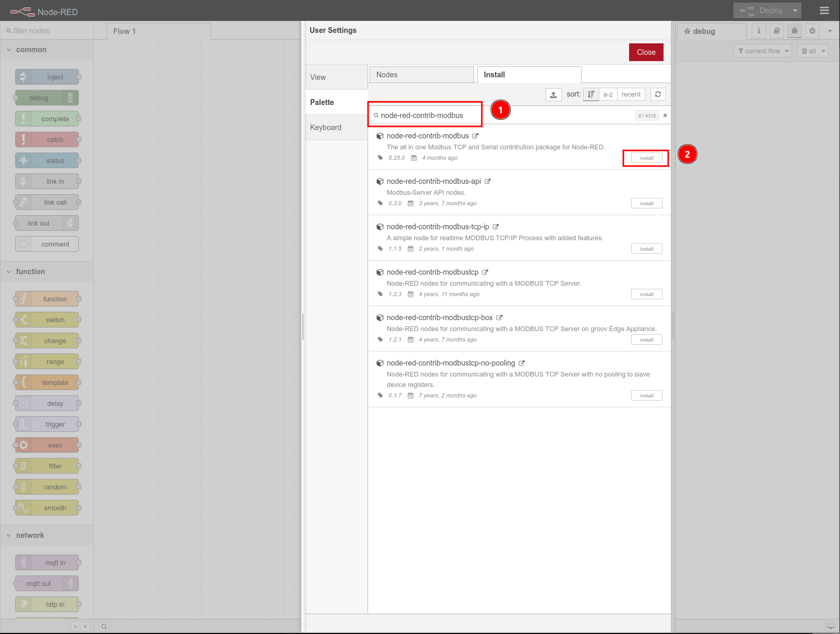Select the exec node
840x634 pixels.
(47, 445)
